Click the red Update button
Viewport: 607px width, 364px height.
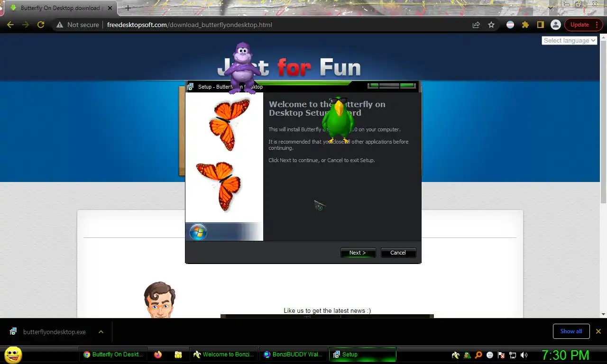click(x=583, y=25)
